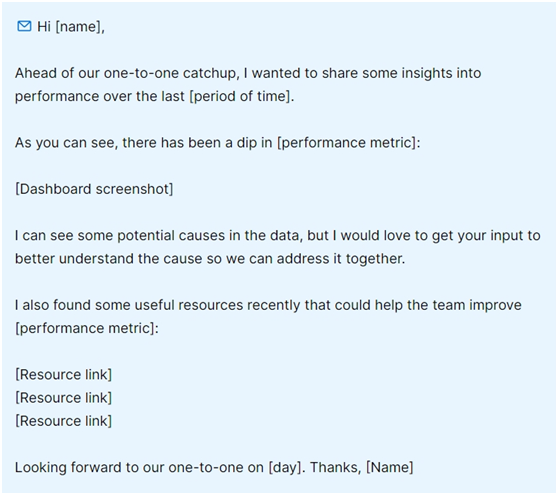The image size is (558, 495).
Task: Click 'address it together' phrase
Action: tap(340, 259)
